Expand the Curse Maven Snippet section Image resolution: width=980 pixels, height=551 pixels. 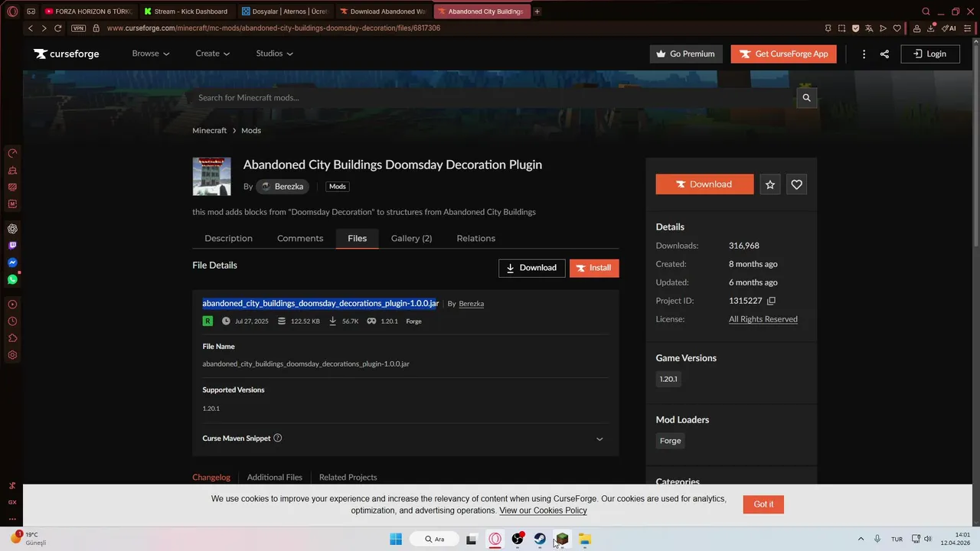pyautogui.click(x=599, y=439)
